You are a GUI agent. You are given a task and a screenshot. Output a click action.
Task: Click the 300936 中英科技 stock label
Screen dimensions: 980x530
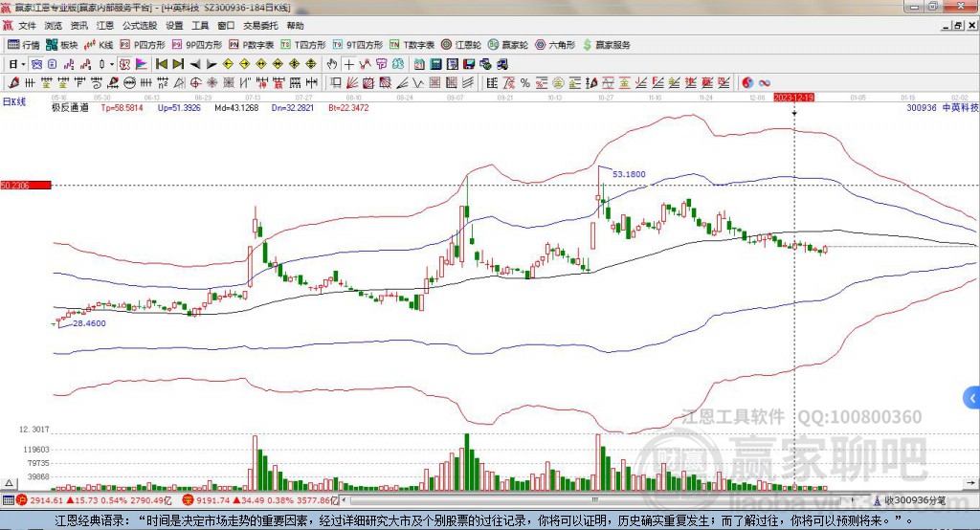click(x=943, y=107)
